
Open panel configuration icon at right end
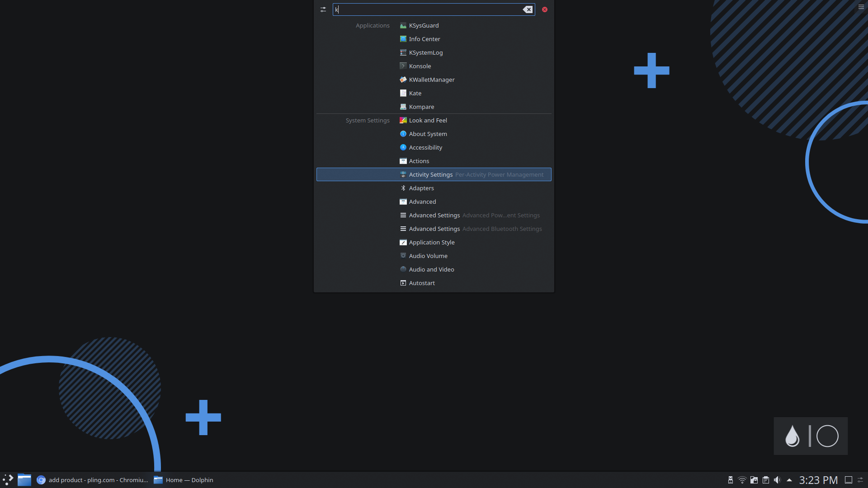pos(861,480)
